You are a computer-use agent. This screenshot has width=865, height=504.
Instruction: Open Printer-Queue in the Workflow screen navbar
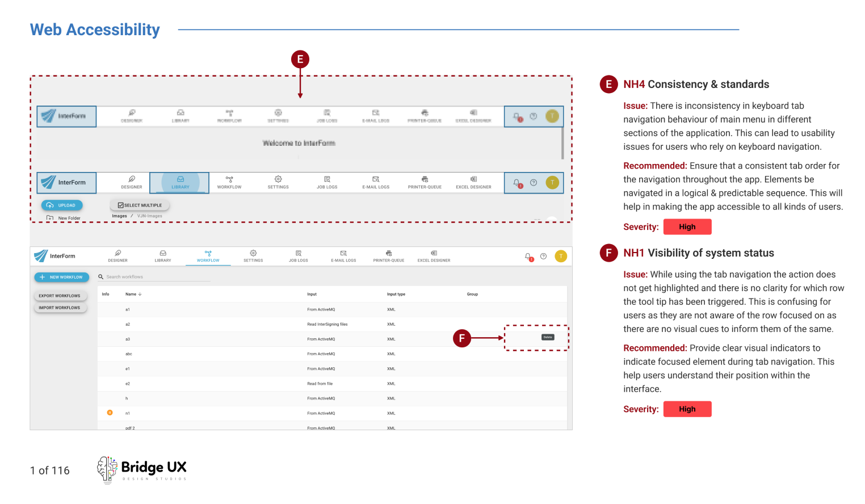[x=389, y=256]
